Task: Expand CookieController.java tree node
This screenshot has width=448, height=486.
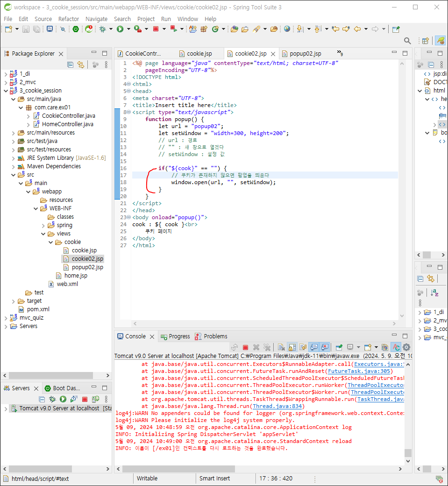Action: tap(28, 116)
